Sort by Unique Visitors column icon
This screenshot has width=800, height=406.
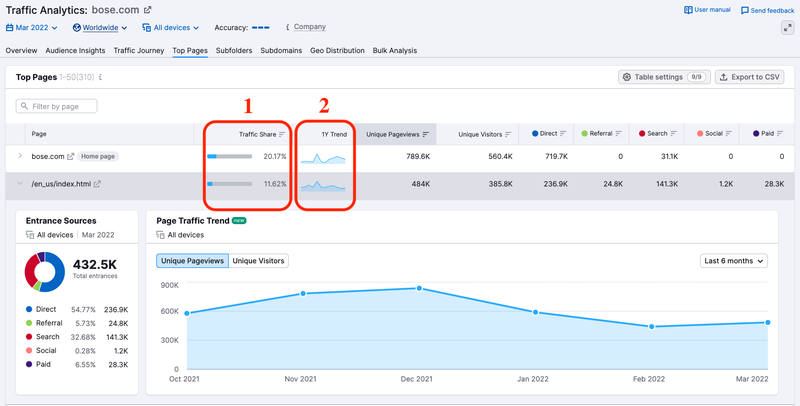pyautogui.click(x=508, y=135)
